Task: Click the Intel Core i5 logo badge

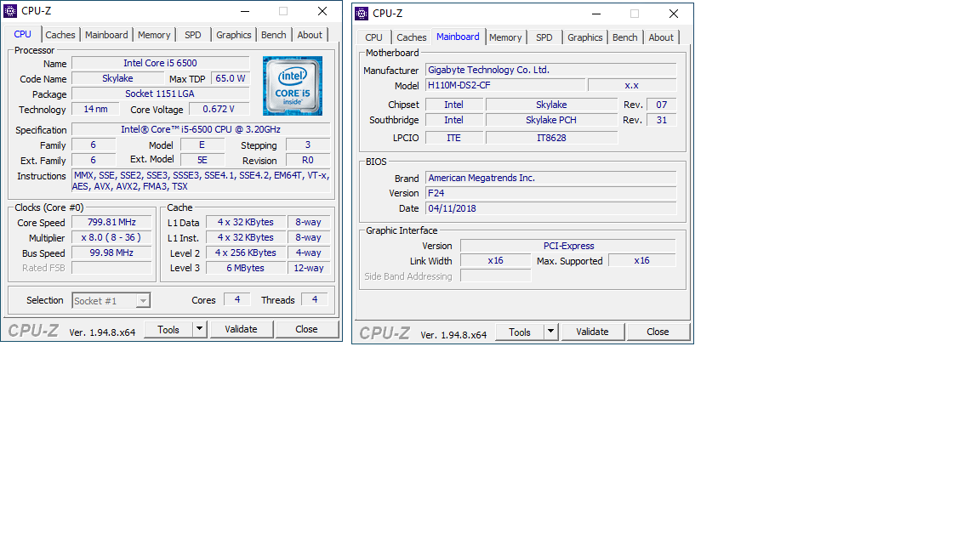Action: (x=292, y=86)
